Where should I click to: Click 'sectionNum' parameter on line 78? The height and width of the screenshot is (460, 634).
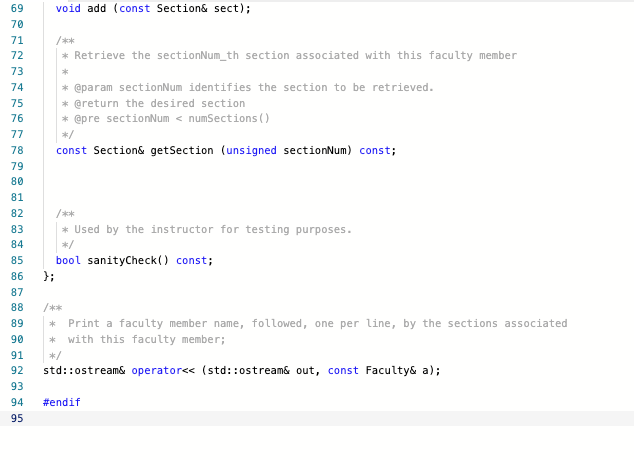click(315, 150)
